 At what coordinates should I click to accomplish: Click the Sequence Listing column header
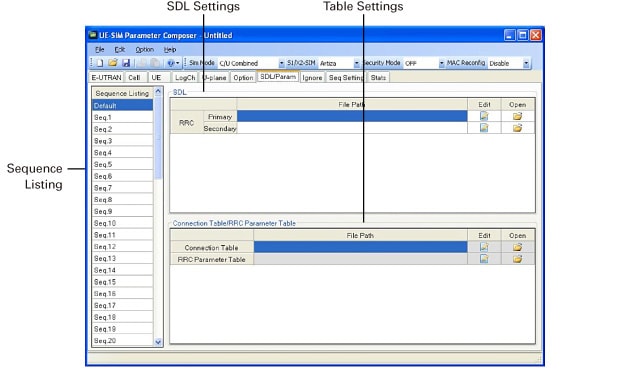coord(123,93)
